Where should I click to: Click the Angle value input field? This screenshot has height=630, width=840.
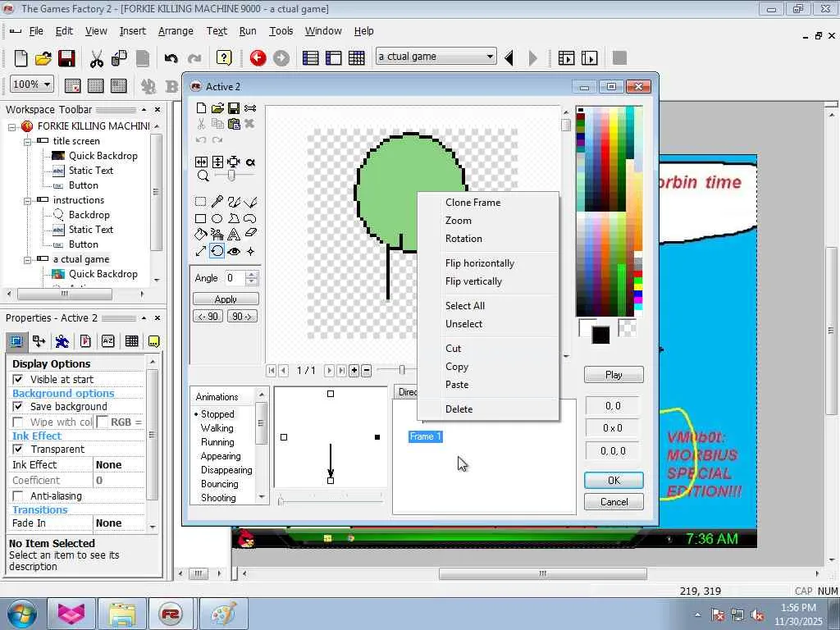[x=235, y=278]
